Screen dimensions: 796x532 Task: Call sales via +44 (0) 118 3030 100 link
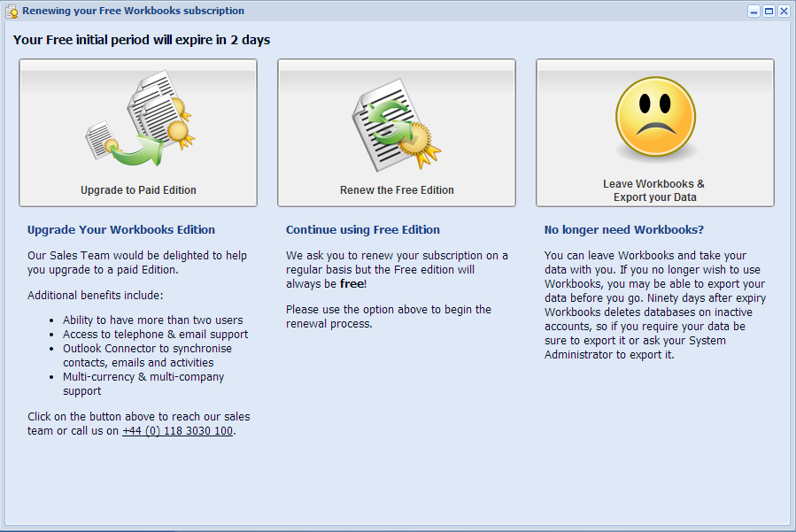coord(178,431)
